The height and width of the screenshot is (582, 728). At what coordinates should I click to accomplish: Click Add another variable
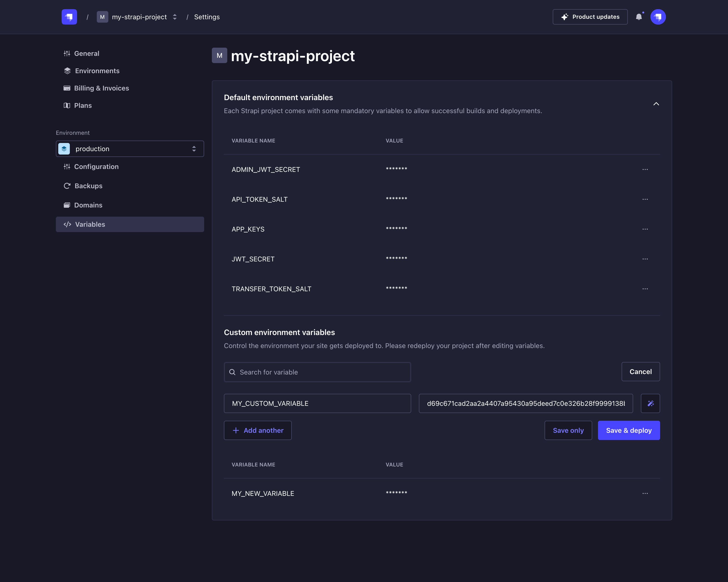(258, 430)
